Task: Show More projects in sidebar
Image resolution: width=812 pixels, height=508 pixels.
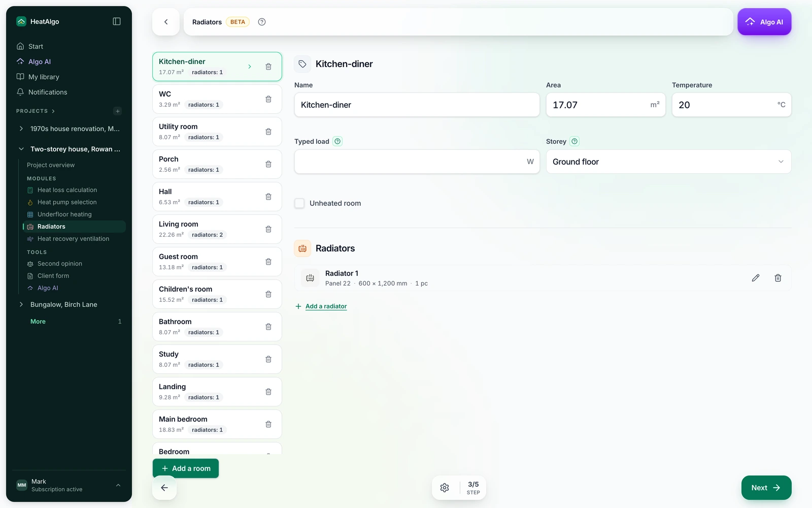Action: click(x=38, y=322)
